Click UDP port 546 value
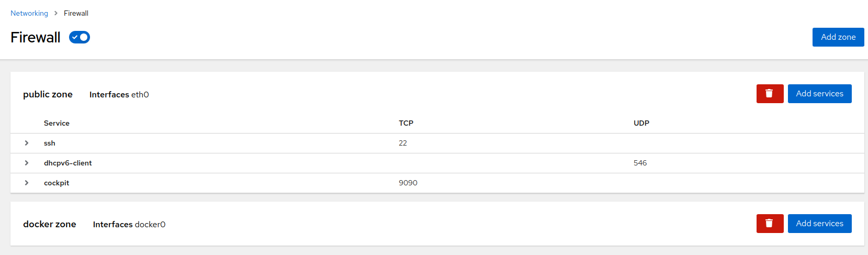This screenshot has height=255, width=868. pos(640,163)
